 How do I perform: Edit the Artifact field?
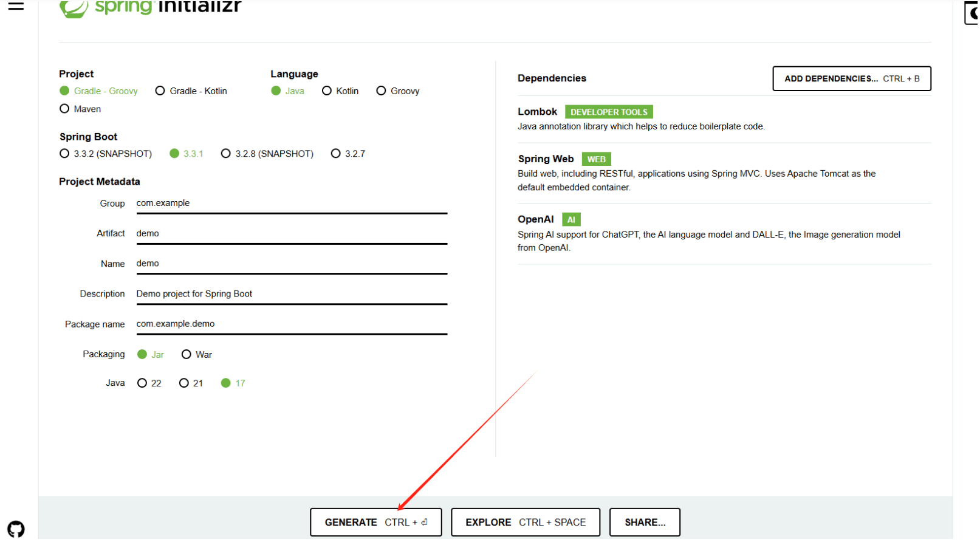coord(292,234)
